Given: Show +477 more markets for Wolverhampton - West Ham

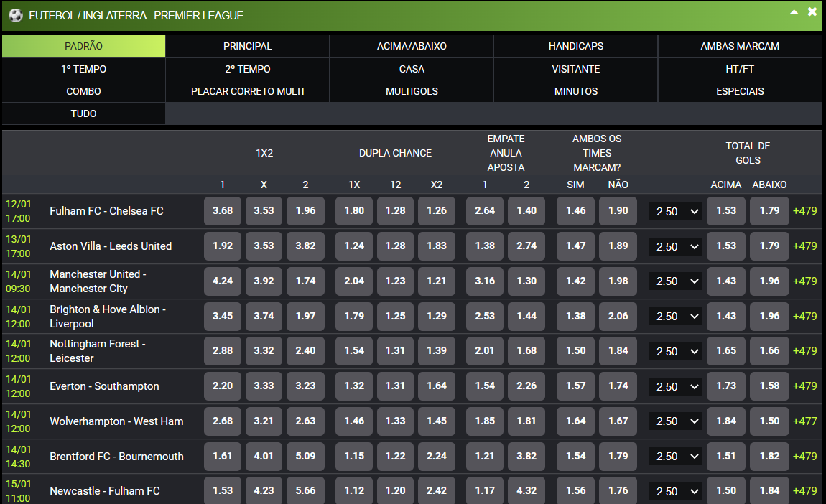Looking at the screenshot, I should click(x=805, y=421).
